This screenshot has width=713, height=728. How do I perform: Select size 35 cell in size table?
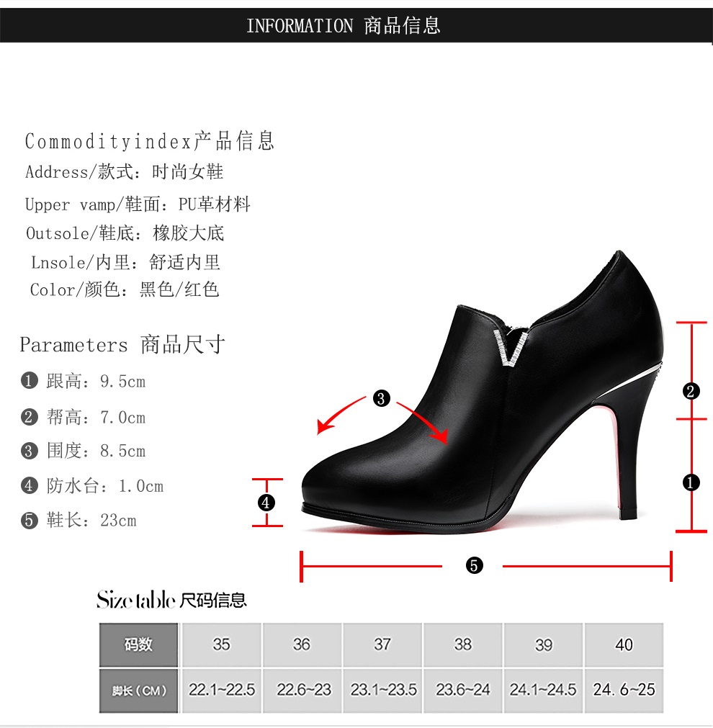[x=222, y=644]
